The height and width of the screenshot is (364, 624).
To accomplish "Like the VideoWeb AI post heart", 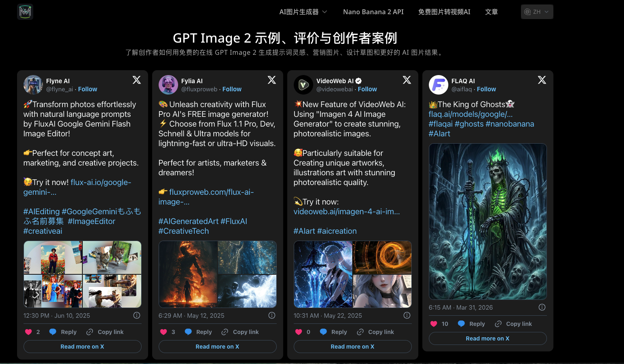I will pyautogui.click(x=299, y=332).
